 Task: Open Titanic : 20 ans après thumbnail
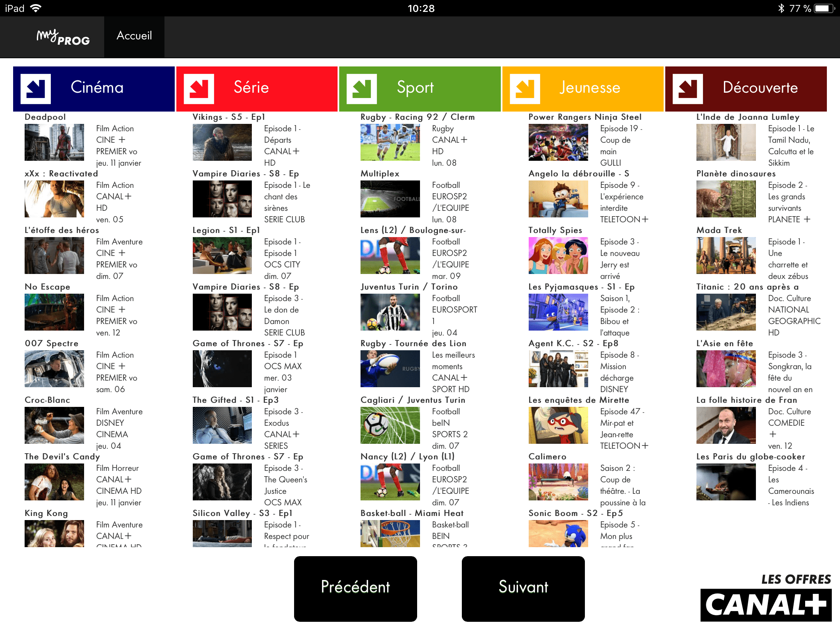[x=726, y=312]
